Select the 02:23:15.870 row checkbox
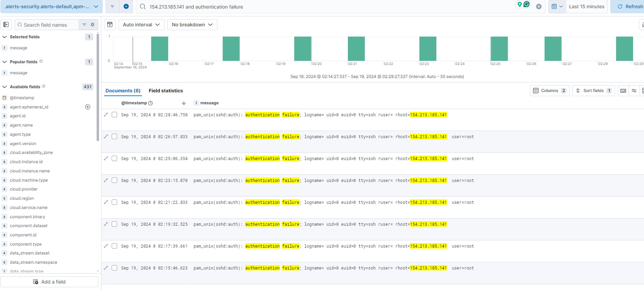644x290 pixels. pos(114,180)
